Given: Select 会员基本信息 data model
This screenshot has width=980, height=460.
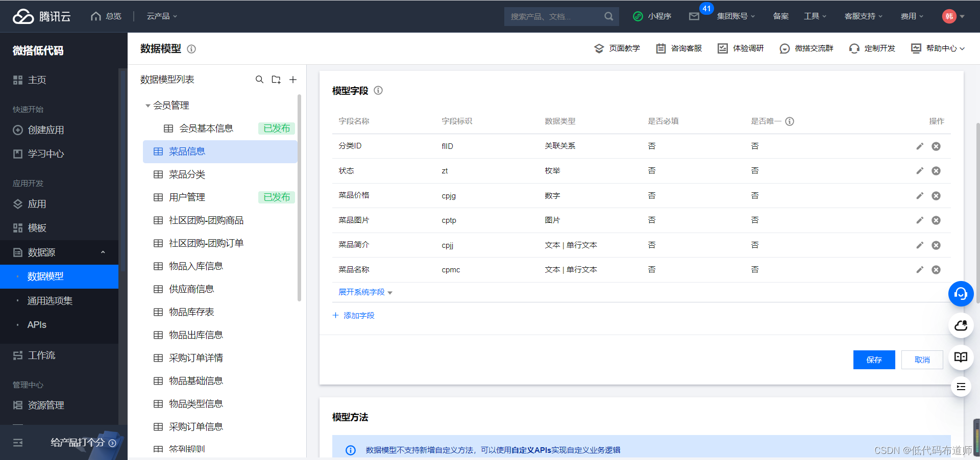Looking at the screenshot, I should click(220, 129).
